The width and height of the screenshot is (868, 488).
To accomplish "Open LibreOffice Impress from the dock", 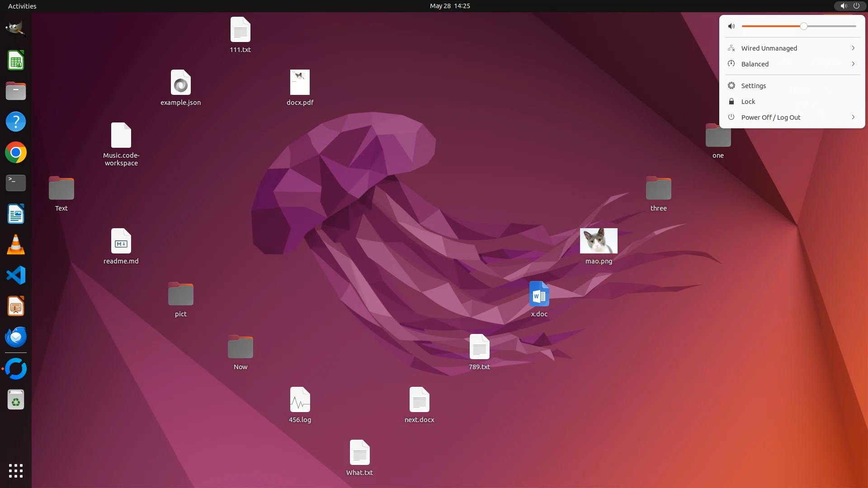I will [15, 306].
